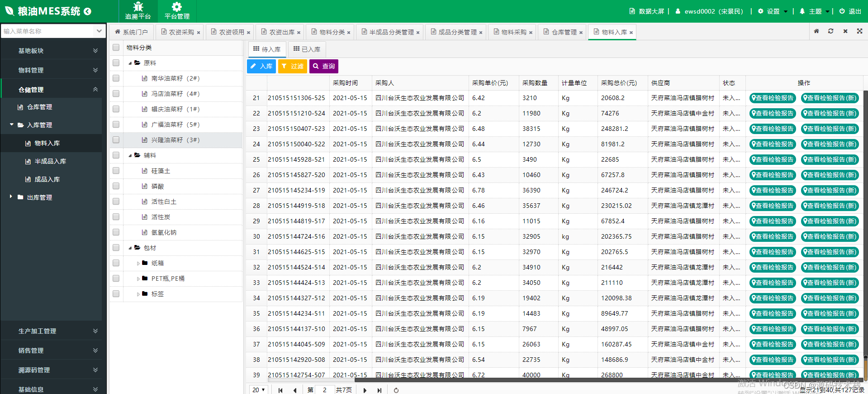Click the home icon in tab toolbar
Viewport: 868px width, 394px height.
[x=816, y=31]
